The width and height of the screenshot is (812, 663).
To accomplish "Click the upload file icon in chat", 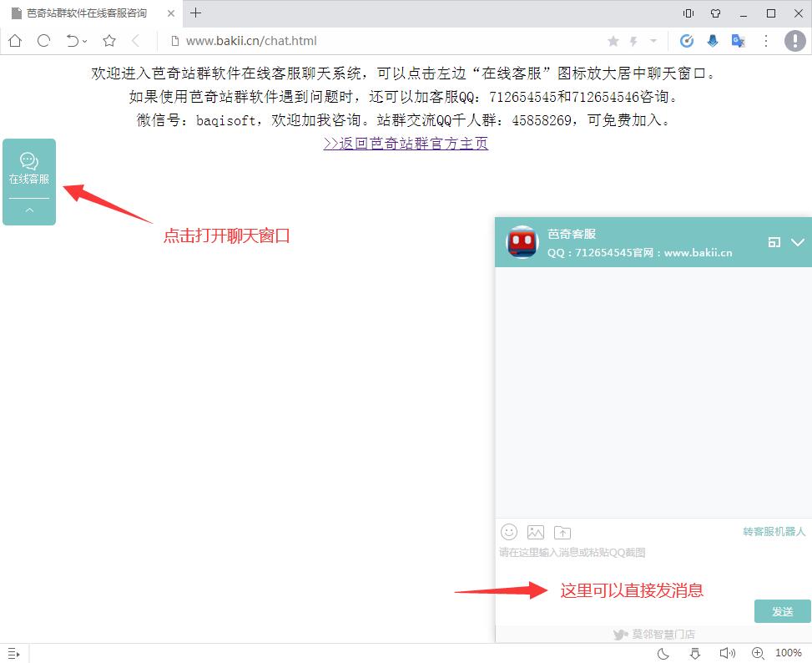I will [x=562, y=532].
